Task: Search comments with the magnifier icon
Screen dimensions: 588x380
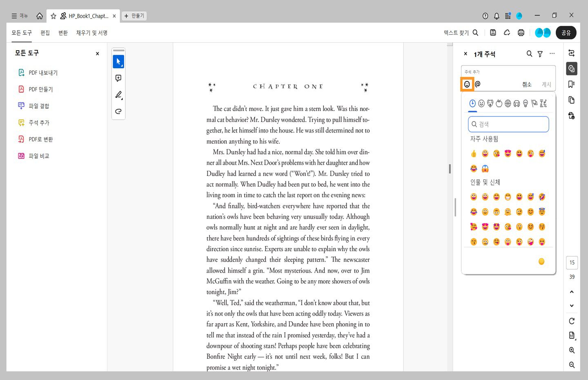Action: [529, 54]
